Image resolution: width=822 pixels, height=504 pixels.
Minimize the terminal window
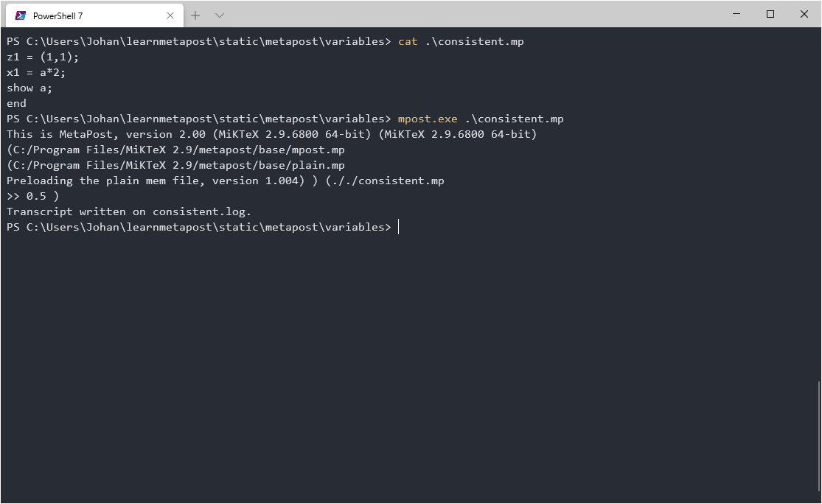pyautogui.click(x=736, y=14)
